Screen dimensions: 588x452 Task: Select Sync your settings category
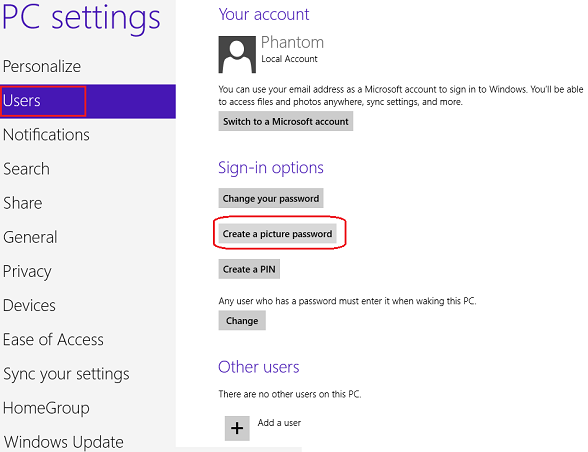pyautogui.click(x=66, y=374)
